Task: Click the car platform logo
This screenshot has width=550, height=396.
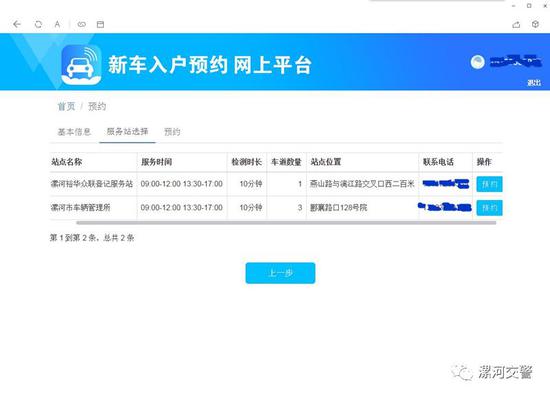Action: [x=81, y=65]
